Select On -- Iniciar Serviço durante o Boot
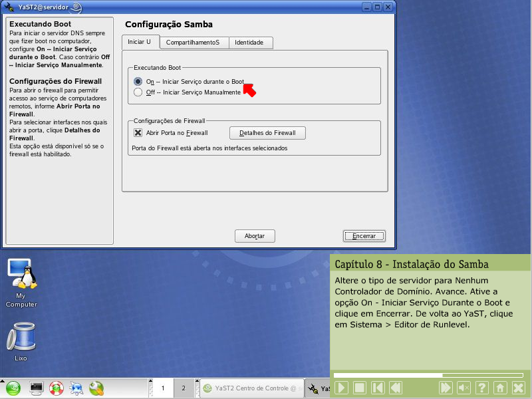 coord(138,81)
